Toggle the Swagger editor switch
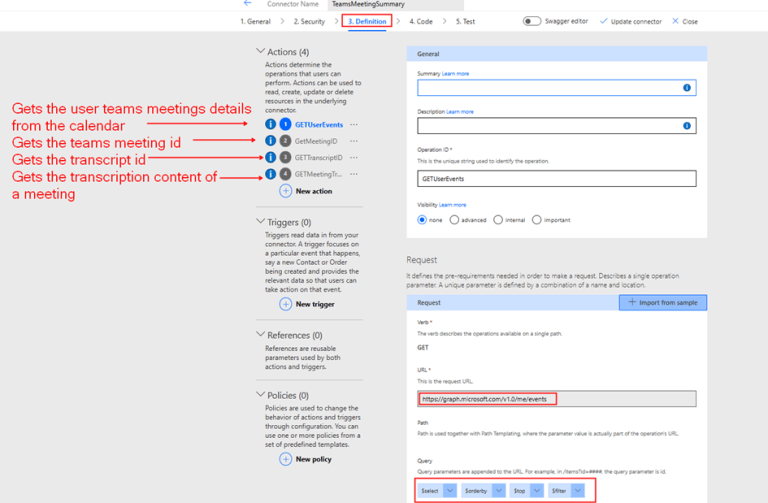The image size is (768, 503). pos(532,21)
